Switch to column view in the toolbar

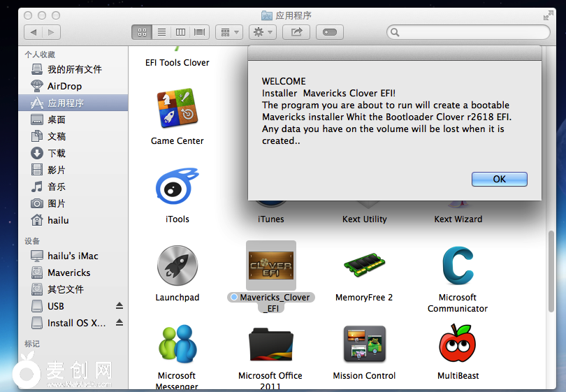click(x=180, y=32)
